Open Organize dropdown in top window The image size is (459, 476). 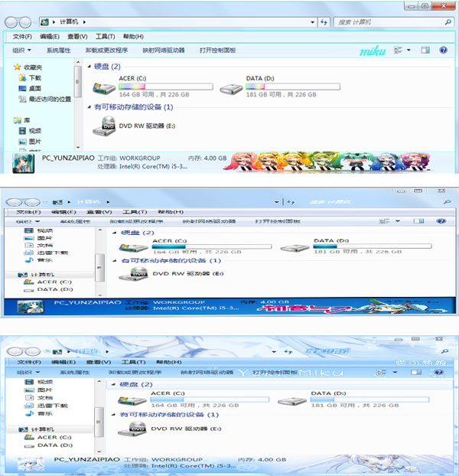pyautogui.click(x=21, y=51)
